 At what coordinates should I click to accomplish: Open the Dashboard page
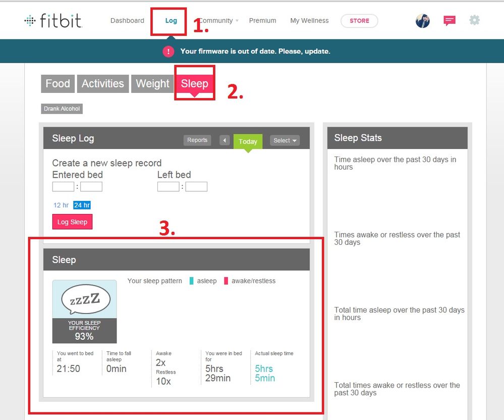[127, 21]
